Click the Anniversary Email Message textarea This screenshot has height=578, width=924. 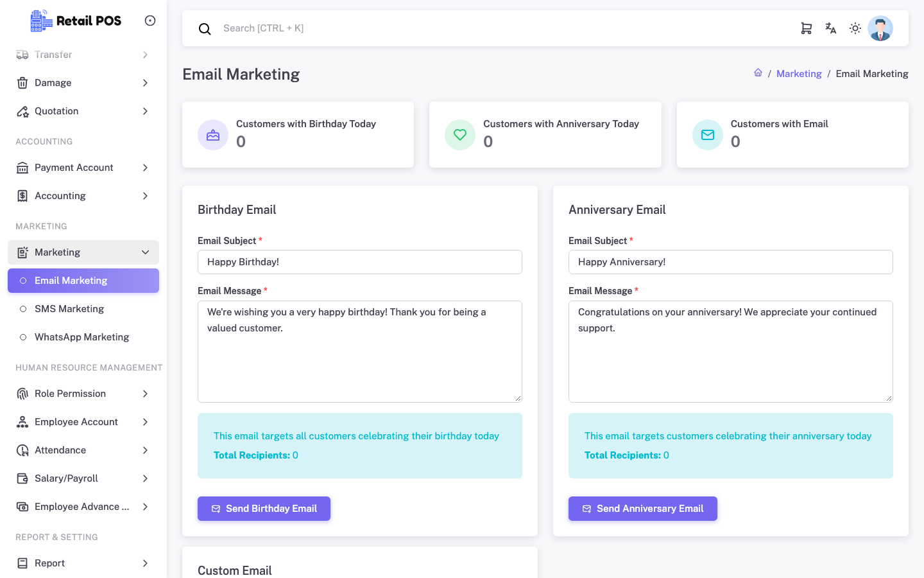(731, 351)
